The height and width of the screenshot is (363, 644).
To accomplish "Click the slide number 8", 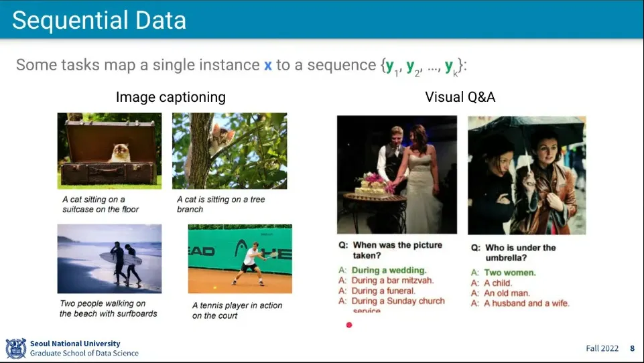I will pos(633,349).
